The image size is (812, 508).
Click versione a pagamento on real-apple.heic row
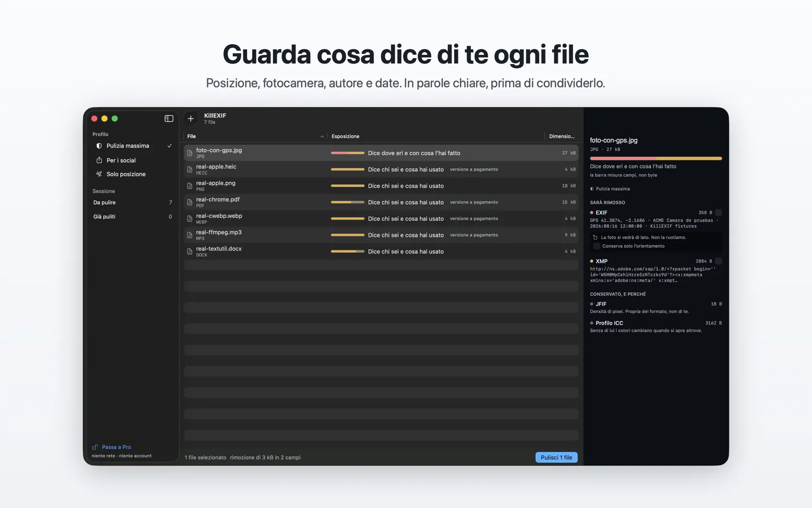(474, 170)
